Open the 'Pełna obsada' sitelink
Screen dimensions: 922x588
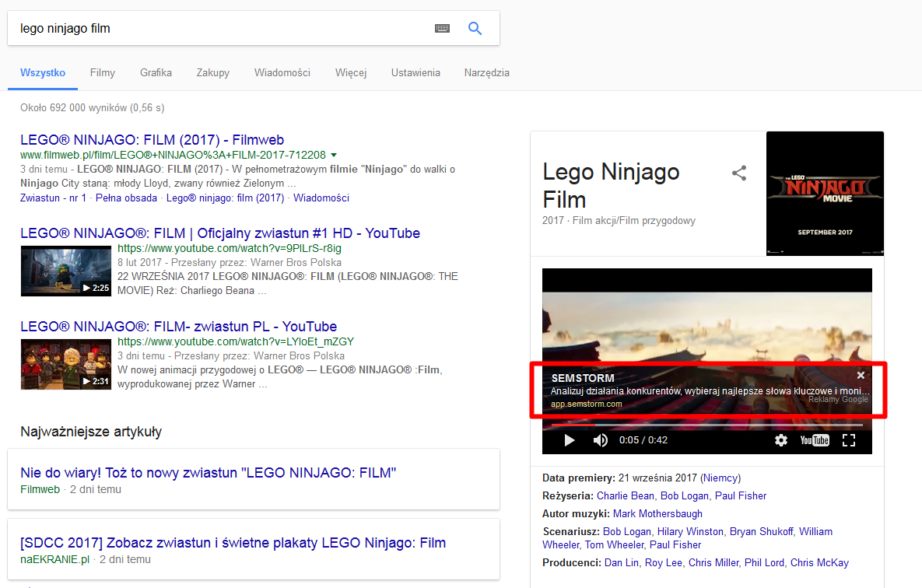coord(126,198)
